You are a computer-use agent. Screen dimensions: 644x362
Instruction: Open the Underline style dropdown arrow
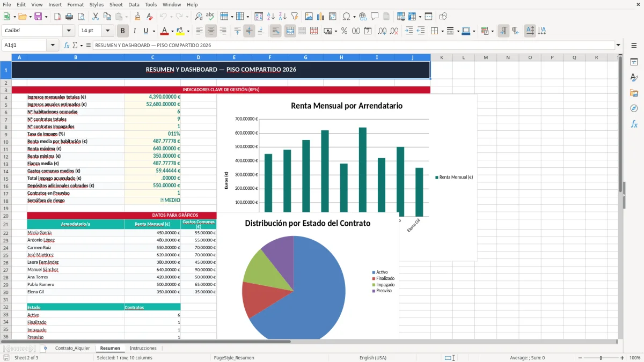(153, 31)
